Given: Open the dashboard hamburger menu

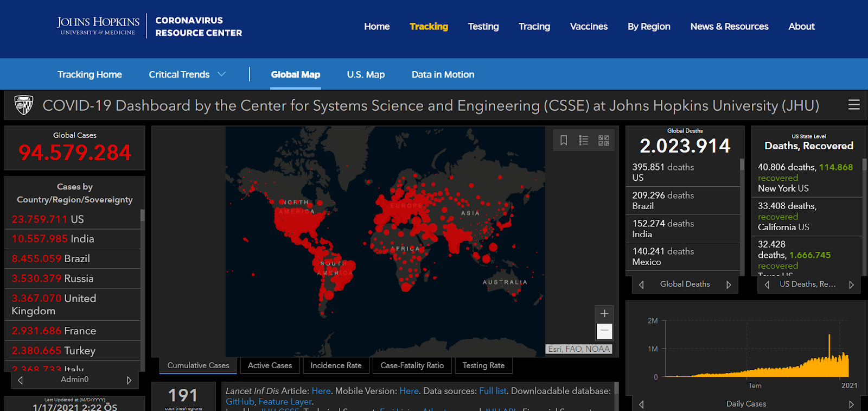Looking at the screenshot, I should point(854,105).
